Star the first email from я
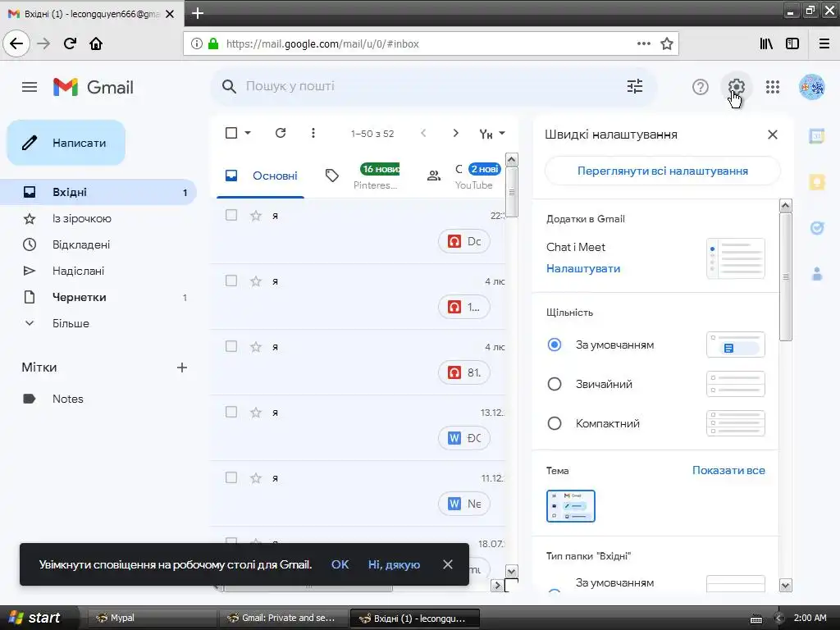The width and height of the screenshot is (840, 630). coord(256,216)
